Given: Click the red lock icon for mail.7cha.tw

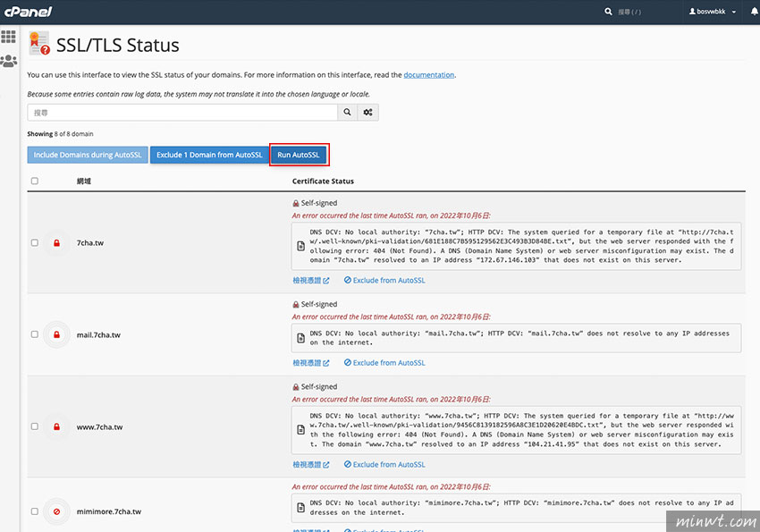Looking at the screenshot, I should coord(56,334).
